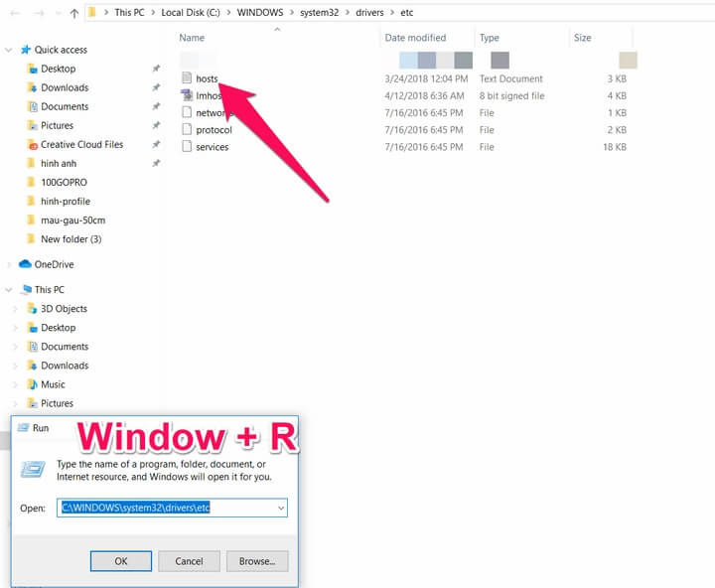Click This PC in the address bar
Viewport: 715px width, 588px height.
pos(129,13)
